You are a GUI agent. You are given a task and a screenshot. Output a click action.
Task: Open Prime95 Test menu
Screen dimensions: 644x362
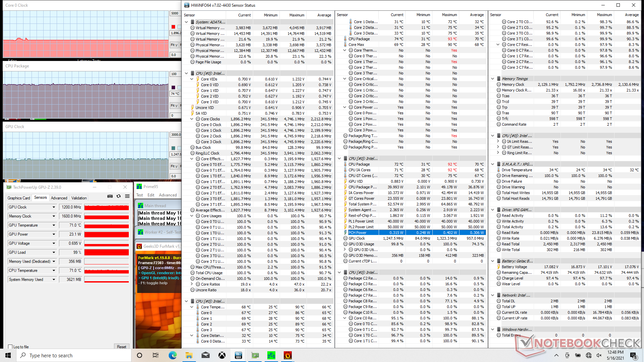click(140, 195)
